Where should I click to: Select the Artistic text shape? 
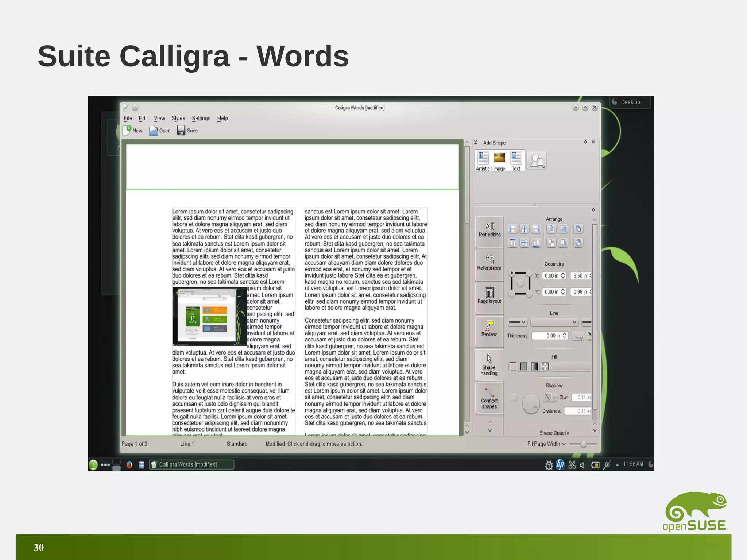(x=483, y=161)
